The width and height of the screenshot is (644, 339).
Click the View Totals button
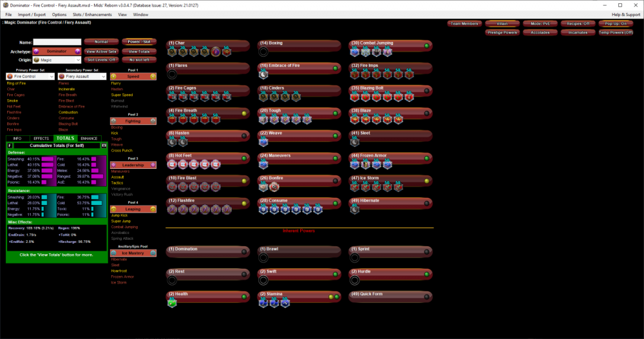tap(138, 51)
